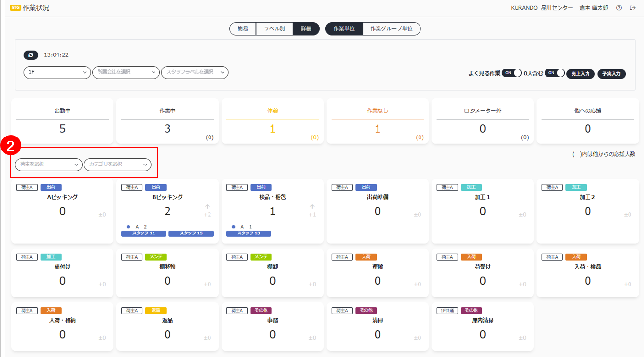Click the その他 tag on 事務 card
This screenshot has width=644, height=357.
pos(261,311)
